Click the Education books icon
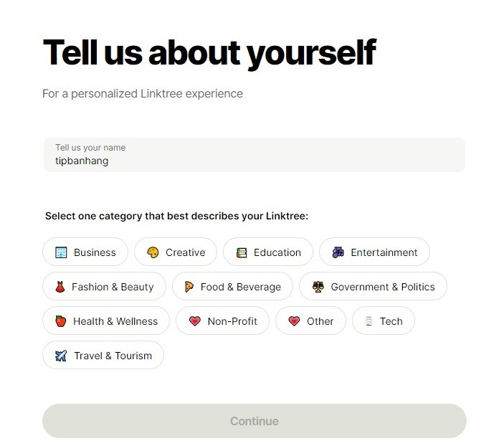Screen dimensions: 504x446 pos(242,252)
